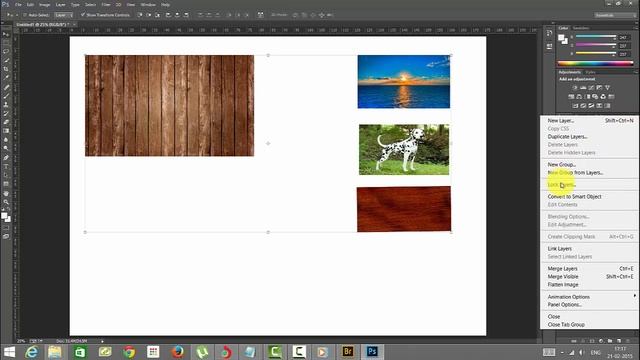Select the Clone Stamp tool
640x360 pixels.
click(6, 104)
